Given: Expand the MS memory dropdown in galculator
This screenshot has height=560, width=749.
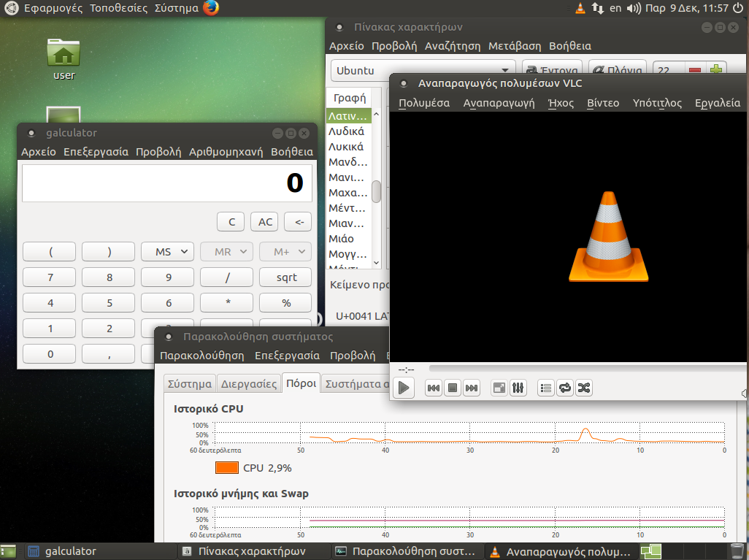Looking at the screenshot, I should [x=168, y=252].
